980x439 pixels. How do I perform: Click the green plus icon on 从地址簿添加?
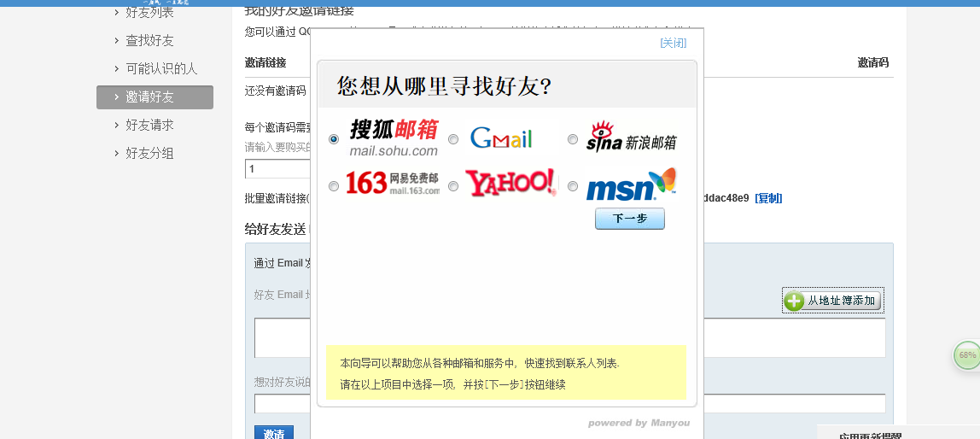click(794, 301)
